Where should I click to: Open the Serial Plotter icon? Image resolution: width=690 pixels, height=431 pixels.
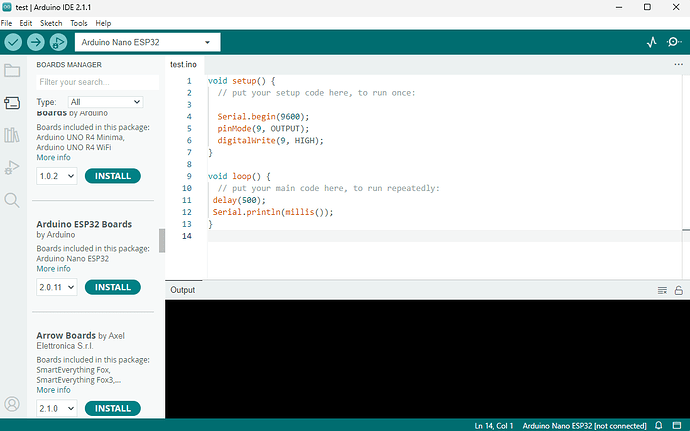(652, 42)
